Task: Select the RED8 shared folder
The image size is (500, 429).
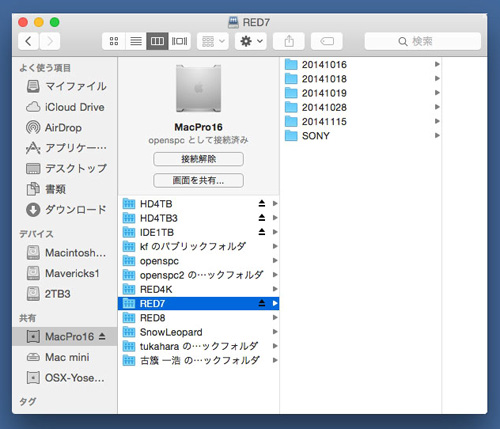Action: (198, 318)
